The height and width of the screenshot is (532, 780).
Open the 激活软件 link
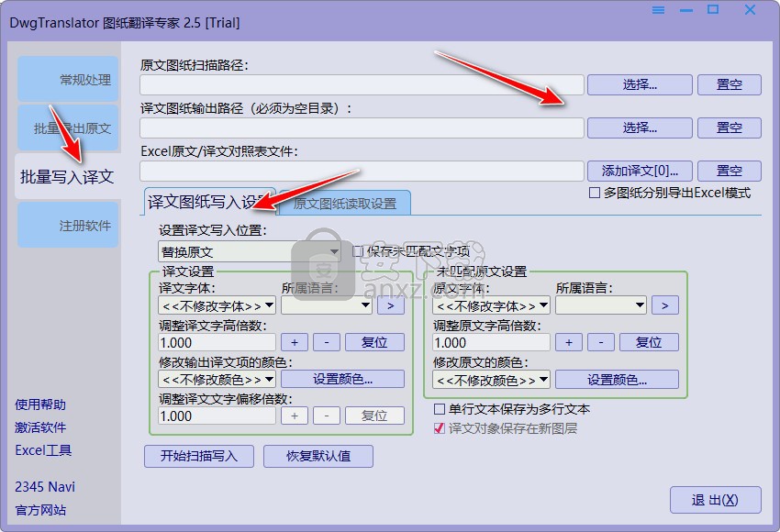[x=40, y=427]
